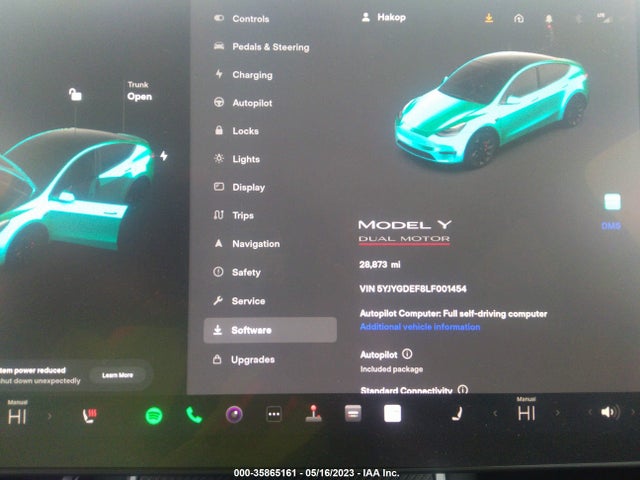Lower volume with left arrow

point(590,412)
